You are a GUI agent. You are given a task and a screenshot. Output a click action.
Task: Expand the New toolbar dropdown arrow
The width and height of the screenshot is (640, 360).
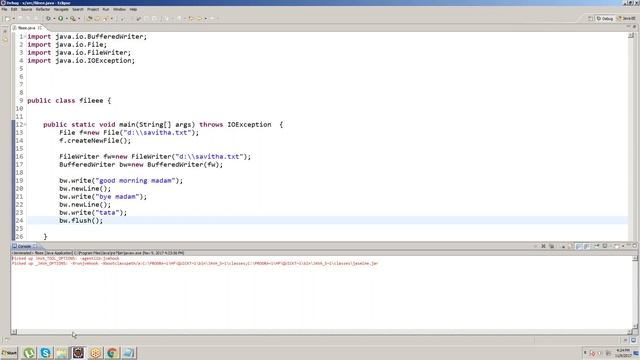[x=13, y=18]
